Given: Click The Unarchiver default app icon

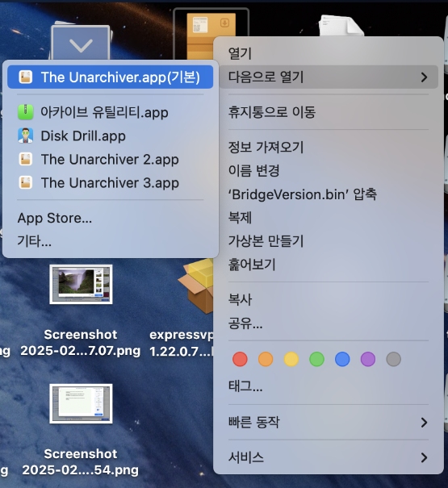Looking at the screenshot, I should [26, 77].
